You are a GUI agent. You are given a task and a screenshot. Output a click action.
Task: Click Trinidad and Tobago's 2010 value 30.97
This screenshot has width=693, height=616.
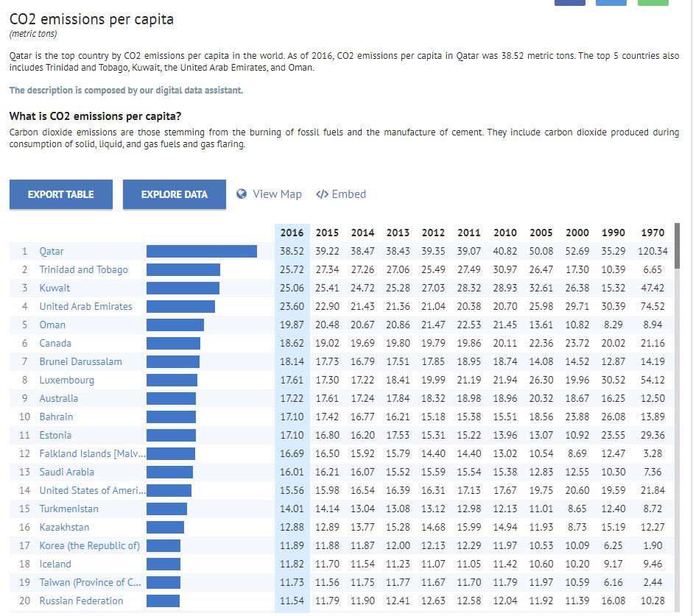coord(504,270)
